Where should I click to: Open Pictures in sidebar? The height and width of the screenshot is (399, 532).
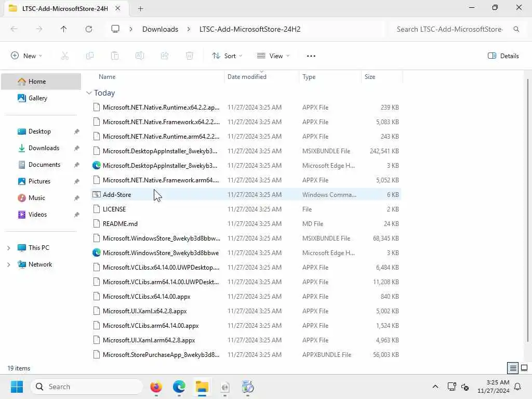click(x=41, y=181)
